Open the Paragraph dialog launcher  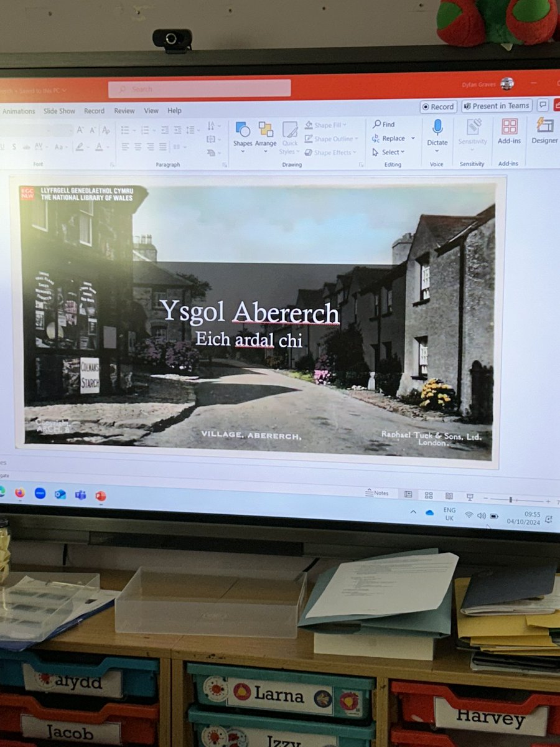[x=225, y=164]
